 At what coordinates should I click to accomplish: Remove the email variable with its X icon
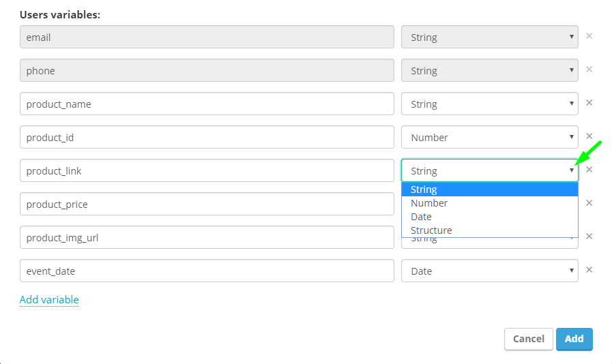point(589,36)
